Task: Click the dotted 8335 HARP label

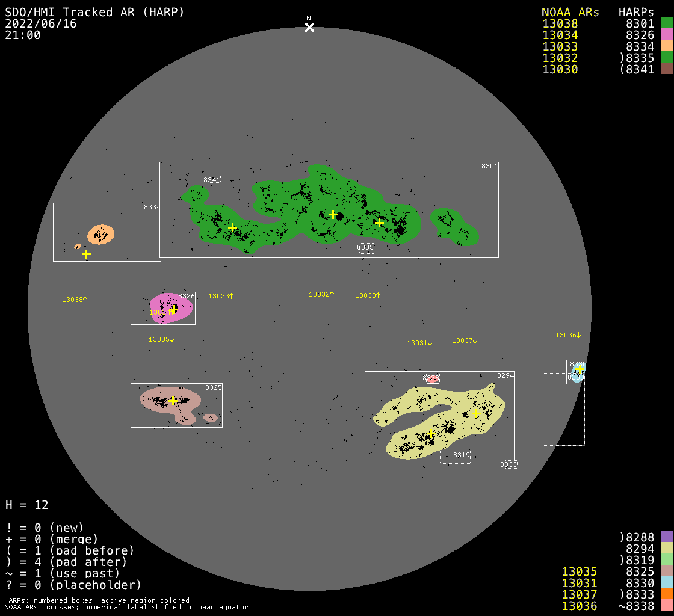Action: pos(365,247)
